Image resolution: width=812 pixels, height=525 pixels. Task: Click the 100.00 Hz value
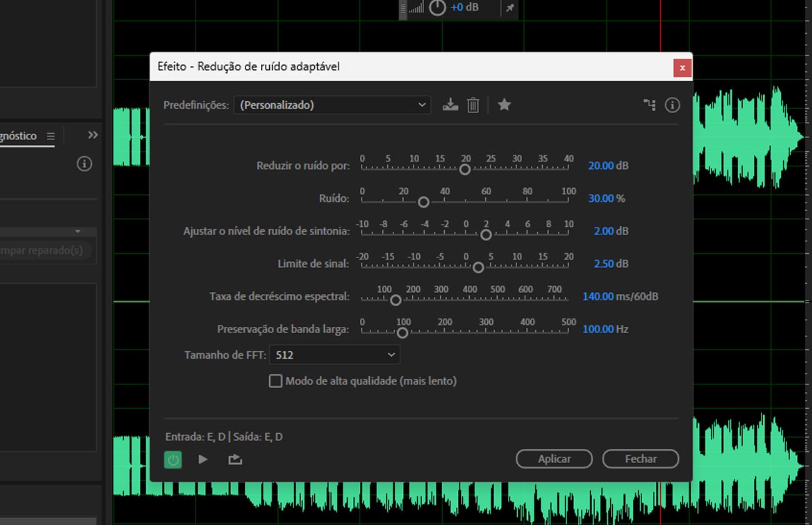[598, 329]
